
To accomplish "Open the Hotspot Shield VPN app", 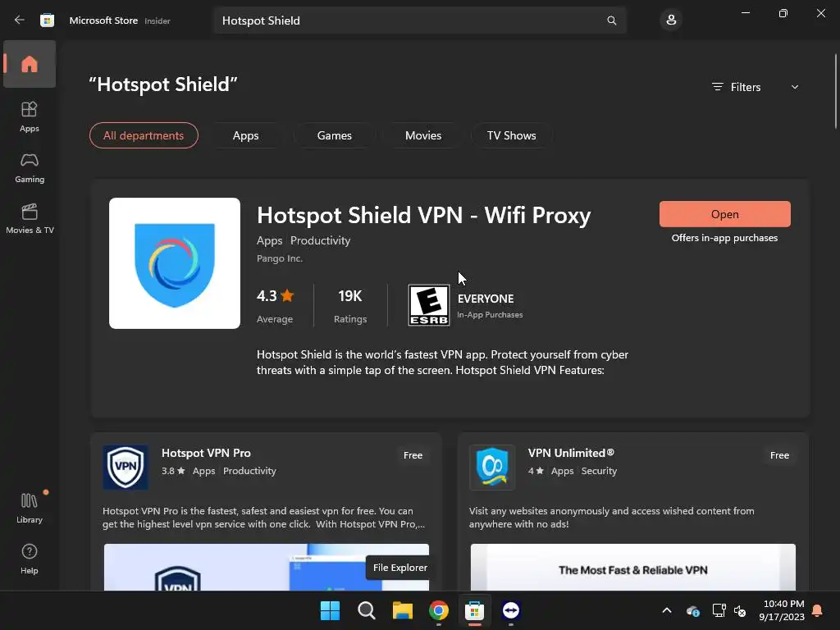I will tap(725, 214).
